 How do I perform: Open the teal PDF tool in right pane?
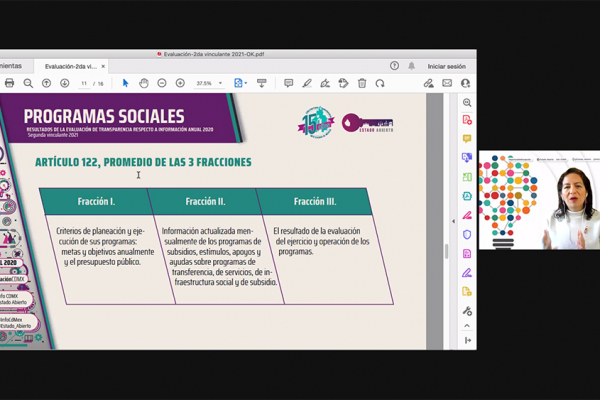coord(467,196)
